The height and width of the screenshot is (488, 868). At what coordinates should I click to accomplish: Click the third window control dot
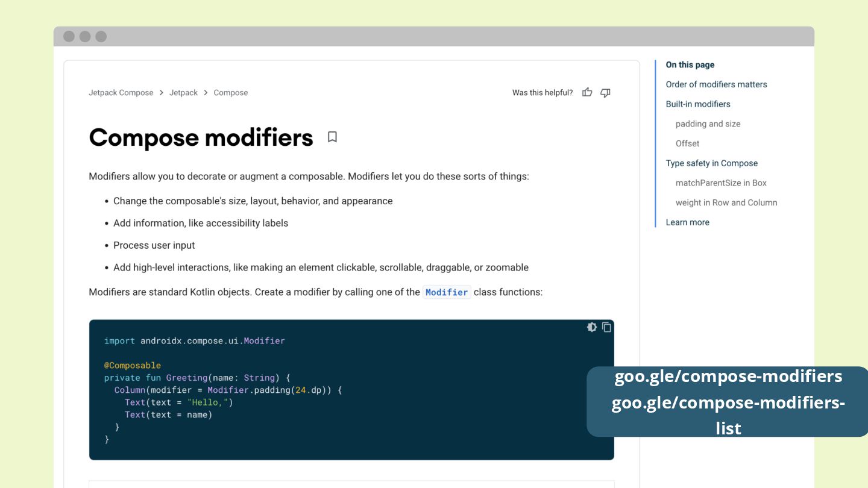[101, 37]
